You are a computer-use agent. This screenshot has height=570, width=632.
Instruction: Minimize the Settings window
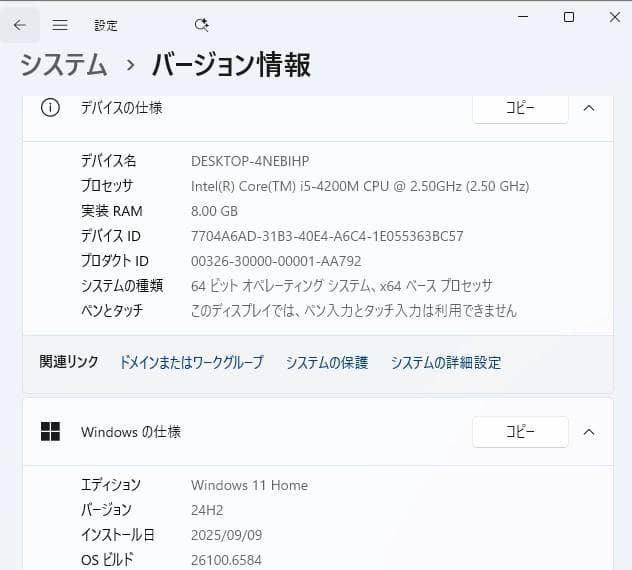[x=523, y=17]
